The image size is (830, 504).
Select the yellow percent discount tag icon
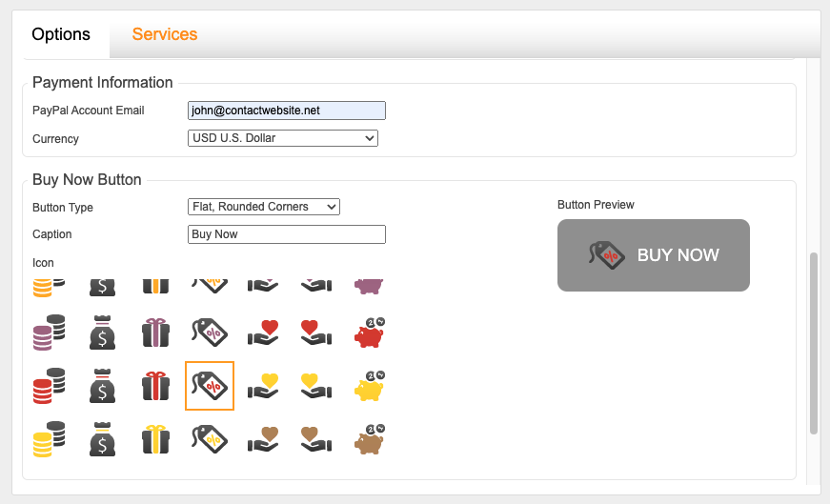(x=210, y=437)
